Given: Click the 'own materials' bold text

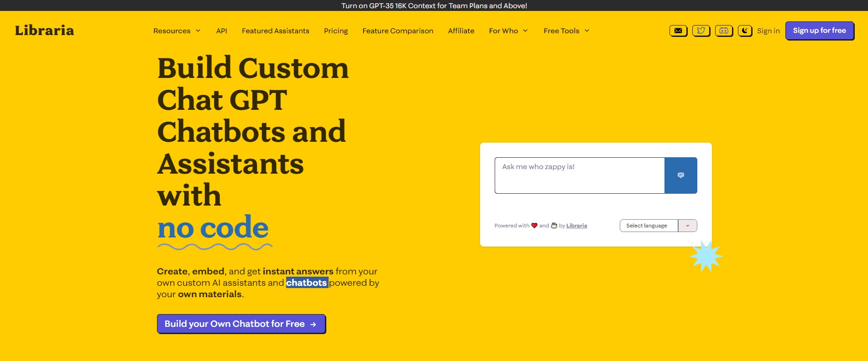Looking at the screenshot, I should (209, 294).
